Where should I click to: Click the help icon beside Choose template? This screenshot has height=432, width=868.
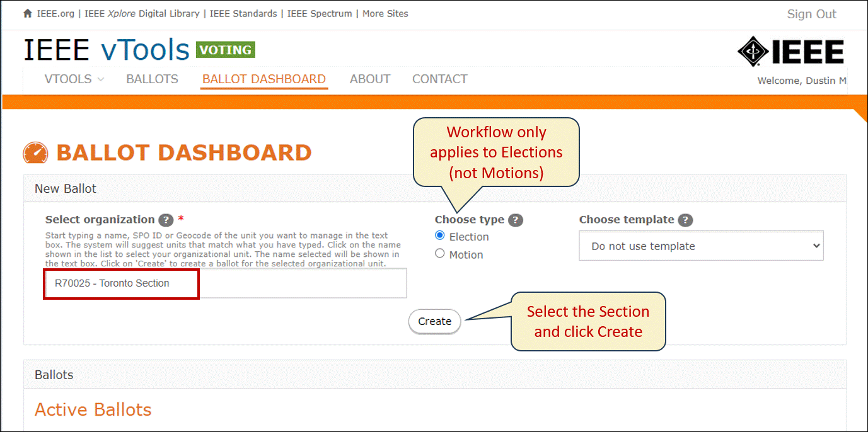(x=685, y=220)
